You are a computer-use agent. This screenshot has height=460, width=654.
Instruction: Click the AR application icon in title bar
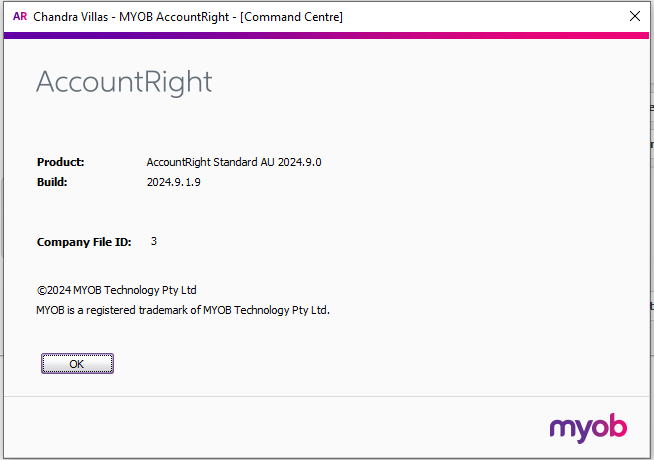19,16
